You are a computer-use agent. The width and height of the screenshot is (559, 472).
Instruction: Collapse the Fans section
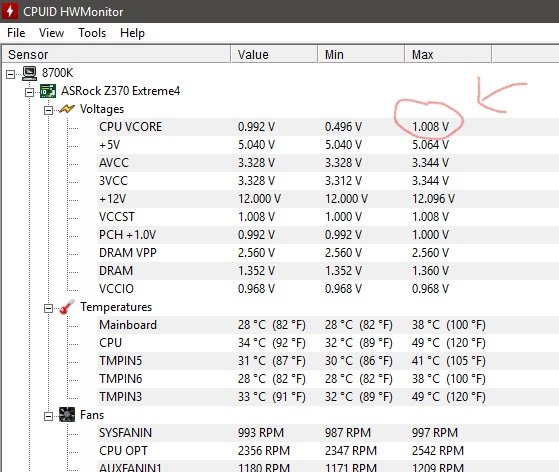48,416
